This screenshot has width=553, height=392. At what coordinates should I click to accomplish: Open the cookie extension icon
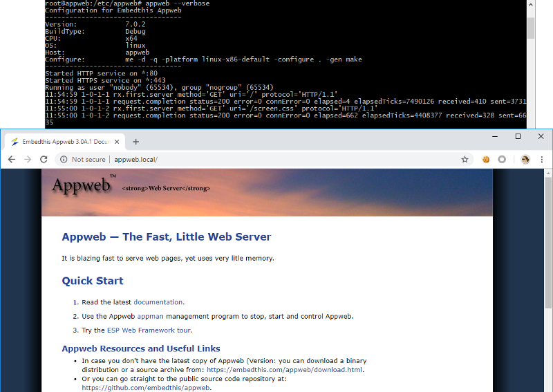click(x=486, y=160)
